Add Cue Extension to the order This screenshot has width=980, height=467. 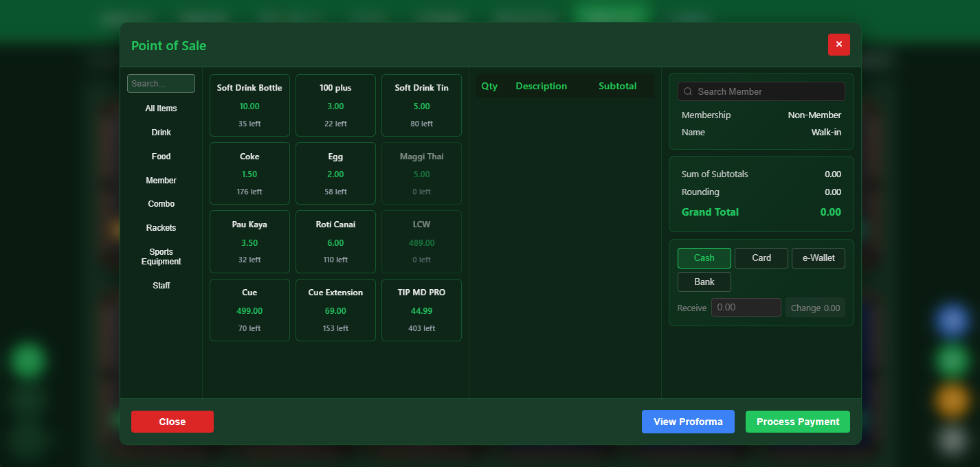click(335, 310)
